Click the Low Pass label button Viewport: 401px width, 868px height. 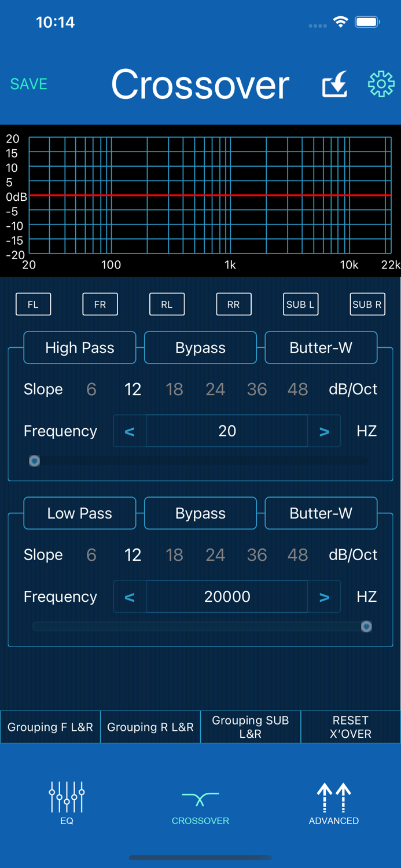click(x=80, y=513)
